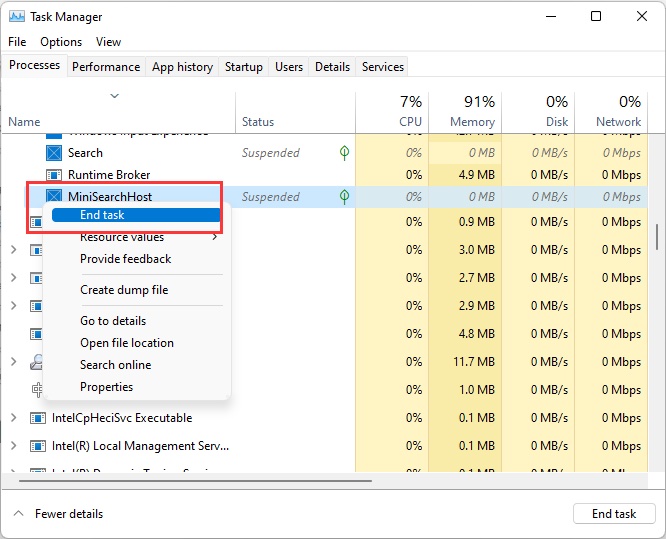Sort by the Status column header
Image resolution: width=666 pixels, height=539 pixels.
pos(258,122)
